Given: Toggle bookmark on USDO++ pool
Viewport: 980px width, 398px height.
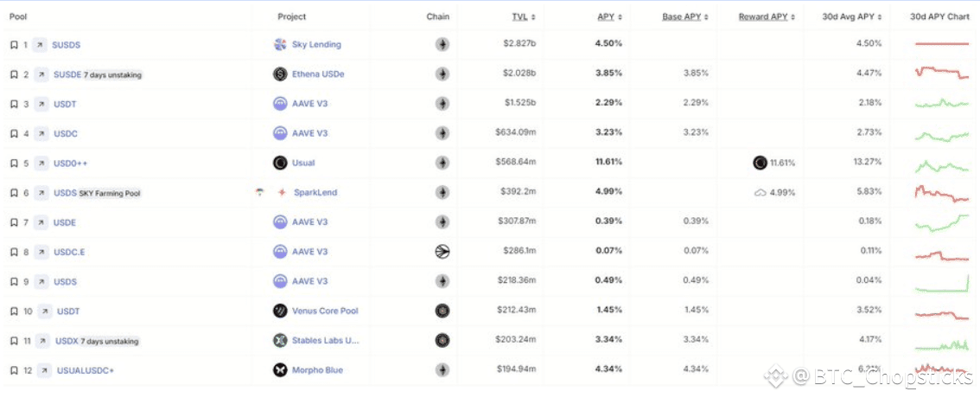Looking at the screenshot, I should point(13,163).
